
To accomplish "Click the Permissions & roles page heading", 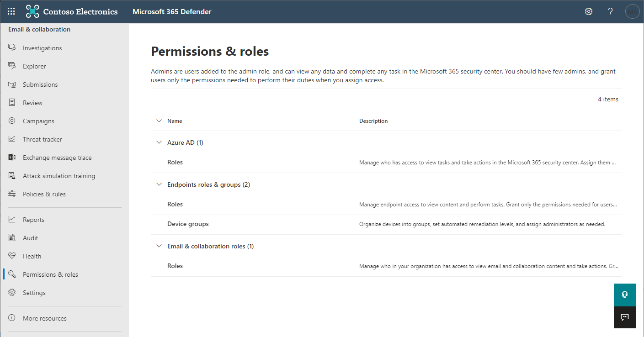I will pos(210,51).
